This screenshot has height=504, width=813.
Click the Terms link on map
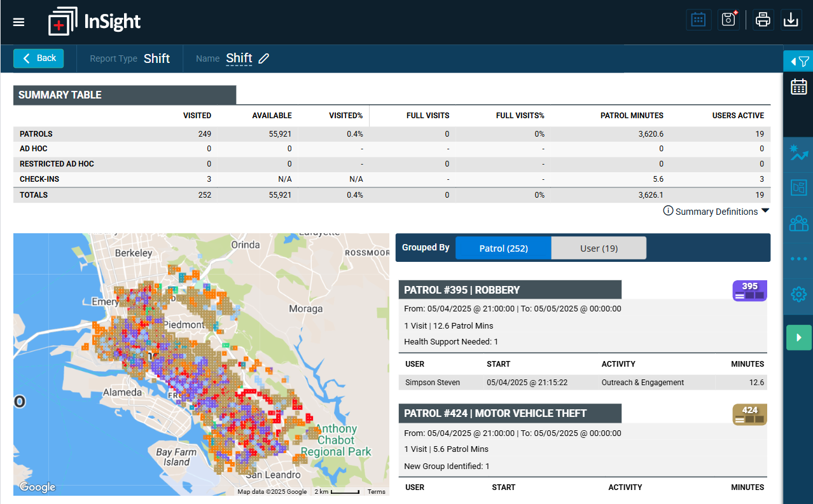click(376, 491)
